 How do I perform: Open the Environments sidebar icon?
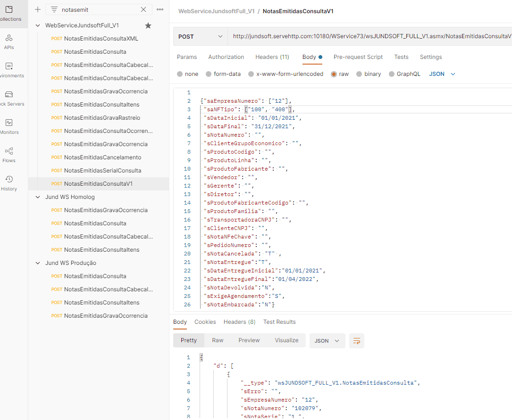9,70
